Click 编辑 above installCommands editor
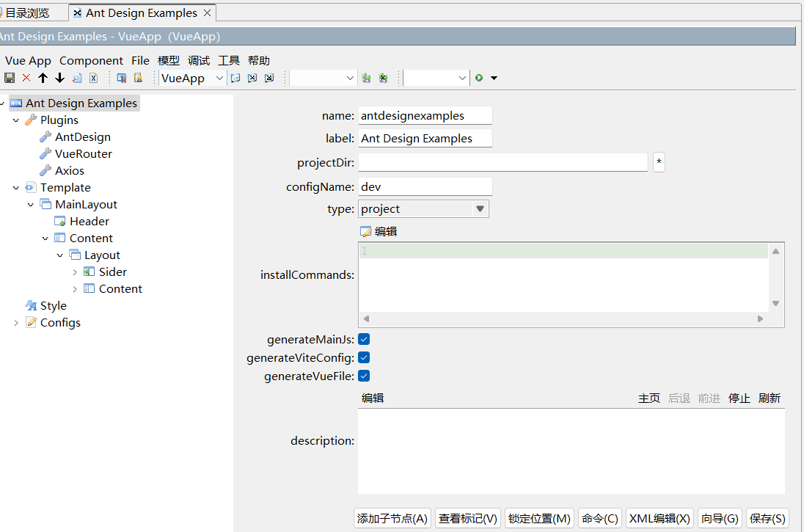 tap(379, 231)
